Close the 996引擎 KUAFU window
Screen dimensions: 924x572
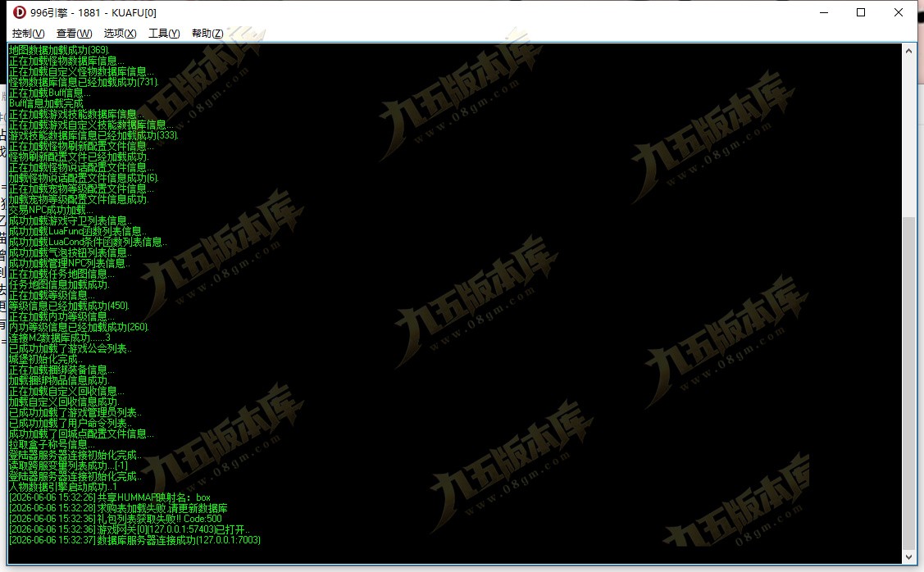898,12
